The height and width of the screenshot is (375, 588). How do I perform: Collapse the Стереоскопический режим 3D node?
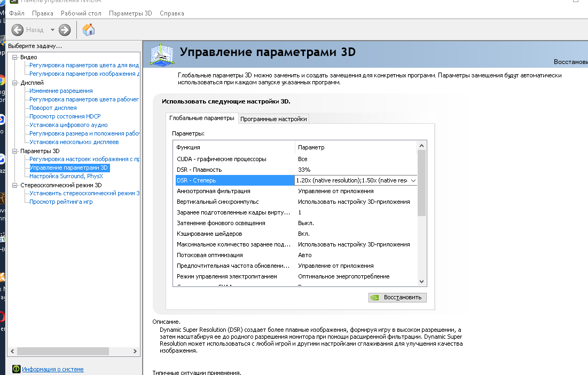15,185
